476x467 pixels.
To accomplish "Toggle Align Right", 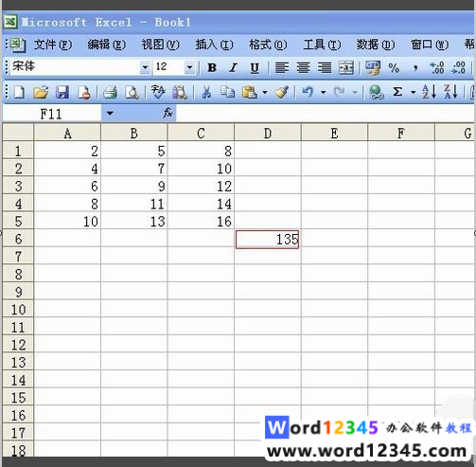I will [325, 68].
